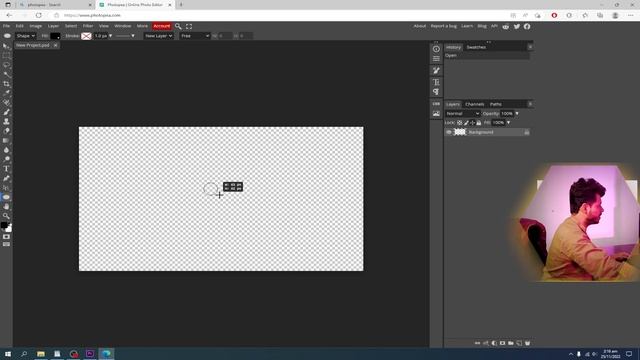640x360 pixels.
Task: Toggle lock image pixels brush icon
Action: click(466, 122)
